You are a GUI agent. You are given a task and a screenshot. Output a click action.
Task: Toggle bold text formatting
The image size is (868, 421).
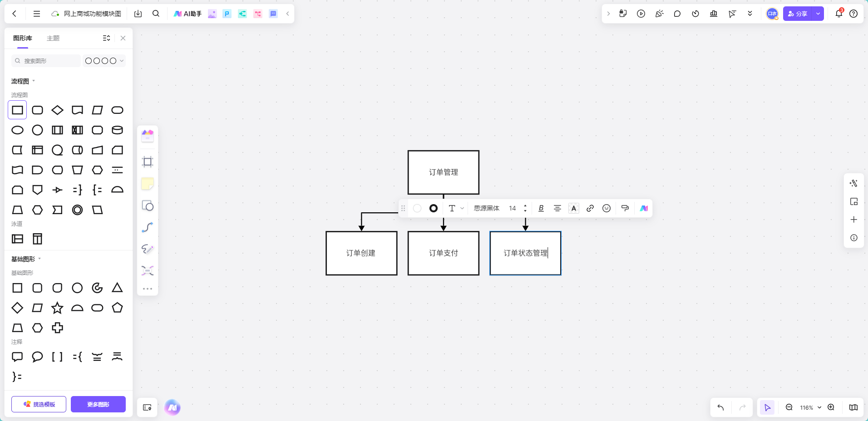point(541,208)
